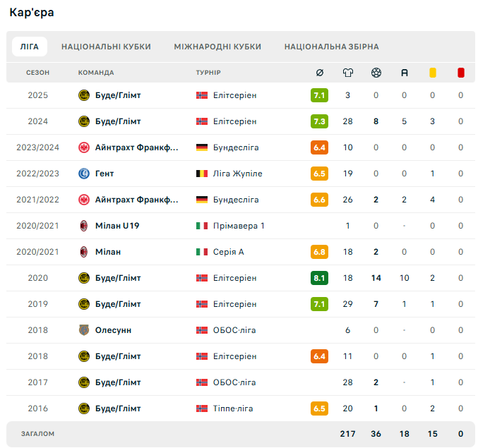Viewport: 478px width, 448px height.
Task: Click the Мілан U19 club crest
Action: pyautogui.click(x=84, y=226)
